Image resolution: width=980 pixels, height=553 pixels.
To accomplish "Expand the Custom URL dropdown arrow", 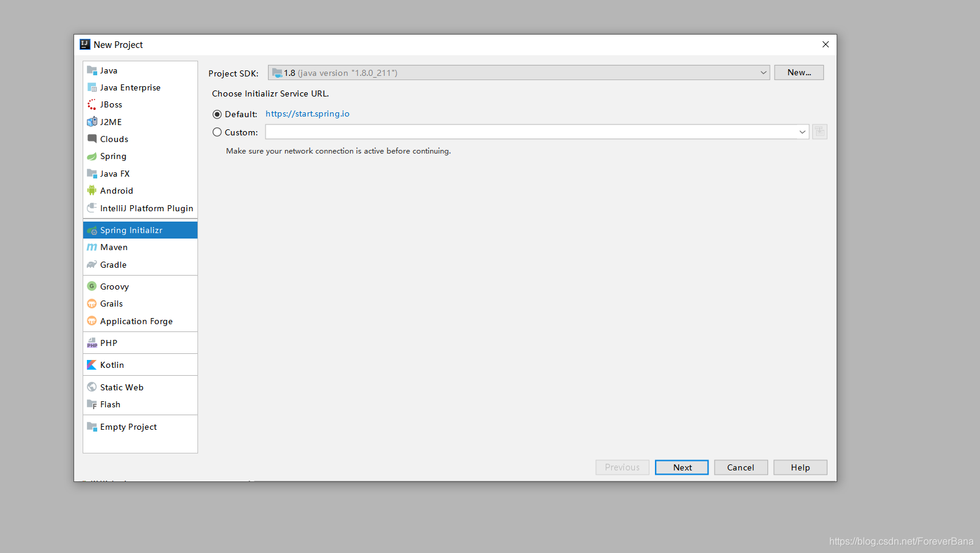I will pyautogui.click(x=802, y=132).
